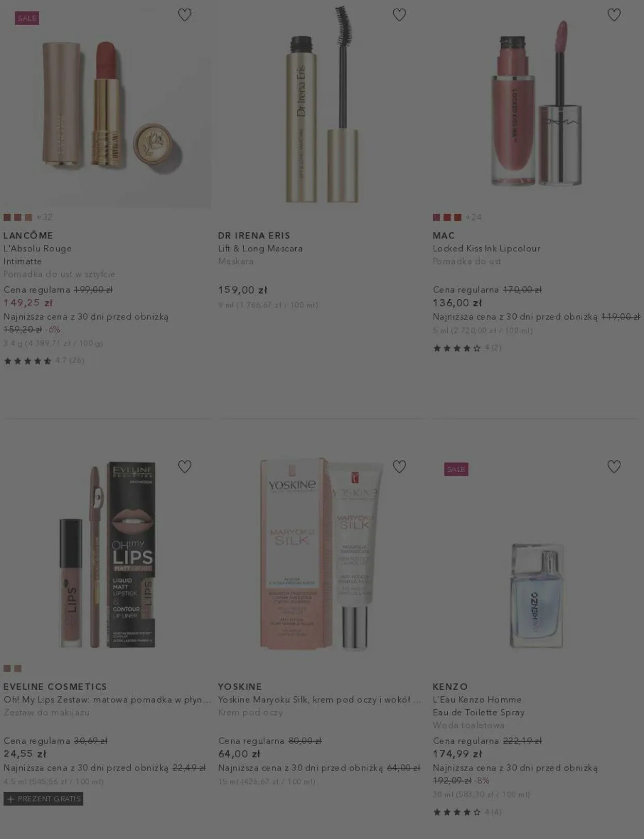Pick the third MAC lip colour swatch
Screen dimensions: 644x839
(457, 217)
